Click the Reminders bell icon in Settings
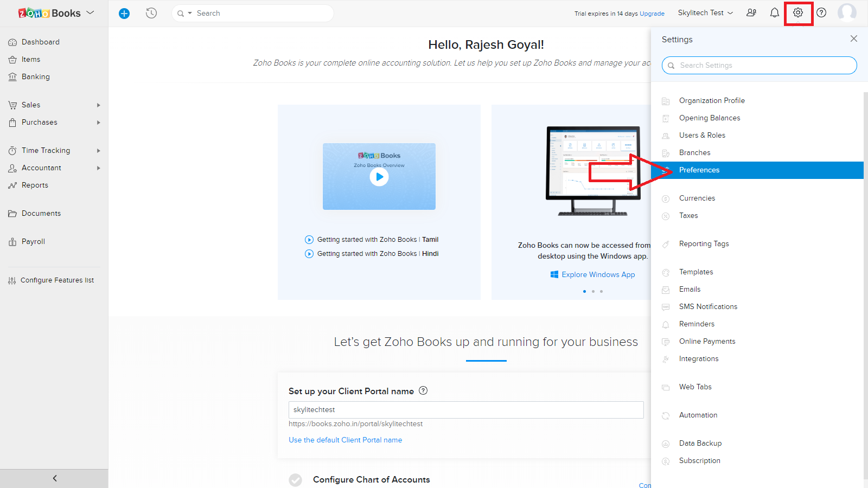This screenshot has height=488, width=868. pyautogui.click(x=666, y=324)
